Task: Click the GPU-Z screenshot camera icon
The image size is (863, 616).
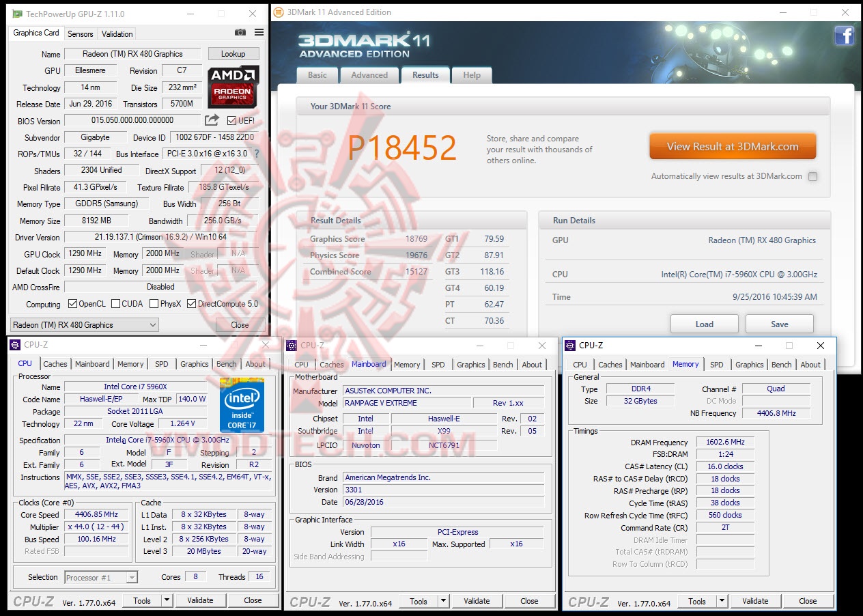Action: [240, 33]
